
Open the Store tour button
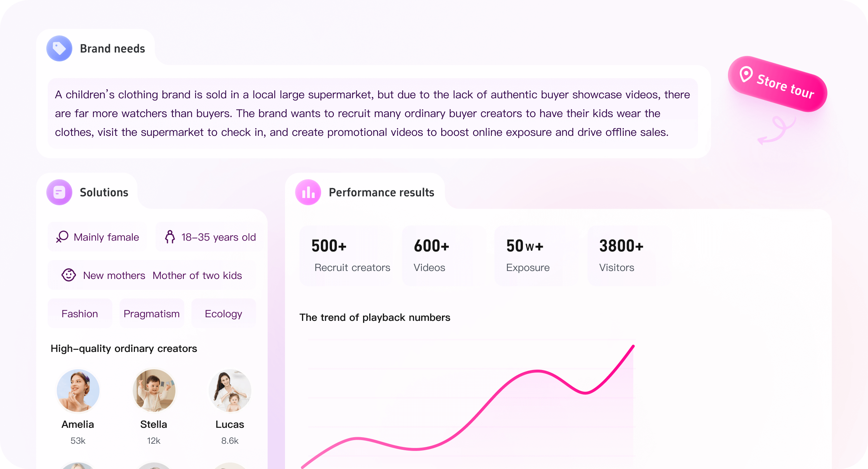(778, 84)
